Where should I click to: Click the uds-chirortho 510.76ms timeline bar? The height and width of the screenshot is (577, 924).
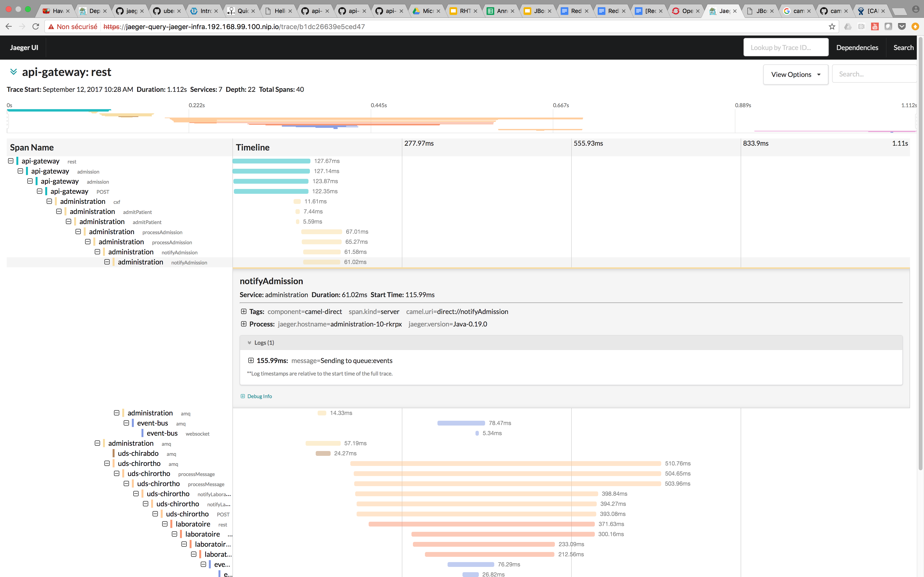coord(505,463)
